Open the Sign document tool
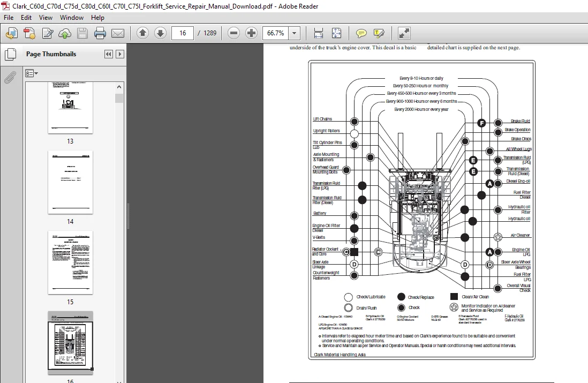This screenshot has width=588, height=383. click(x=48, y=33)
